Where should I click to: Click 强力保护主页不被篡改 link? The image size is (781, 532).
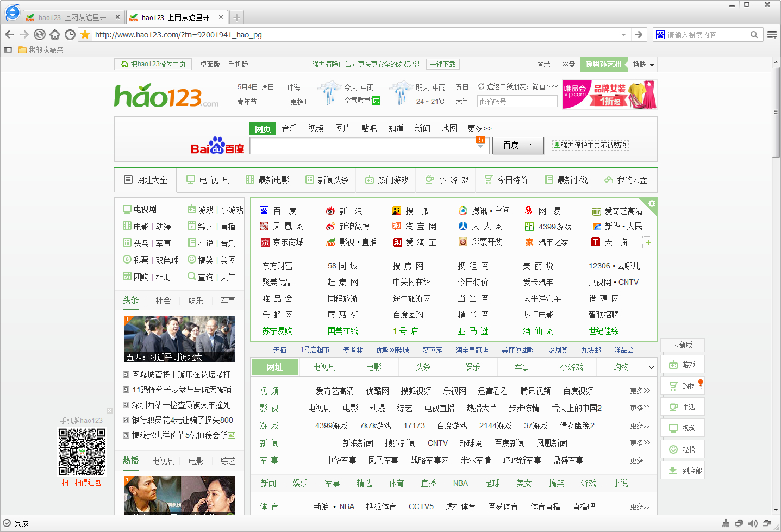coord(590,145)
